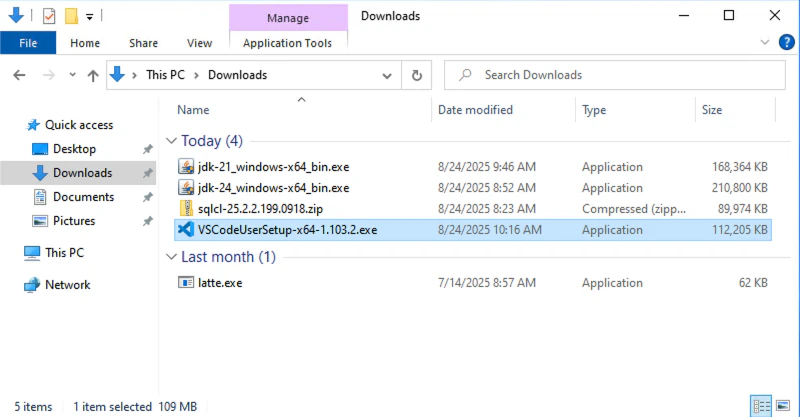Click the jdk-24 installer Java icon
Viewport: 800px width, 417px height.
186,187
